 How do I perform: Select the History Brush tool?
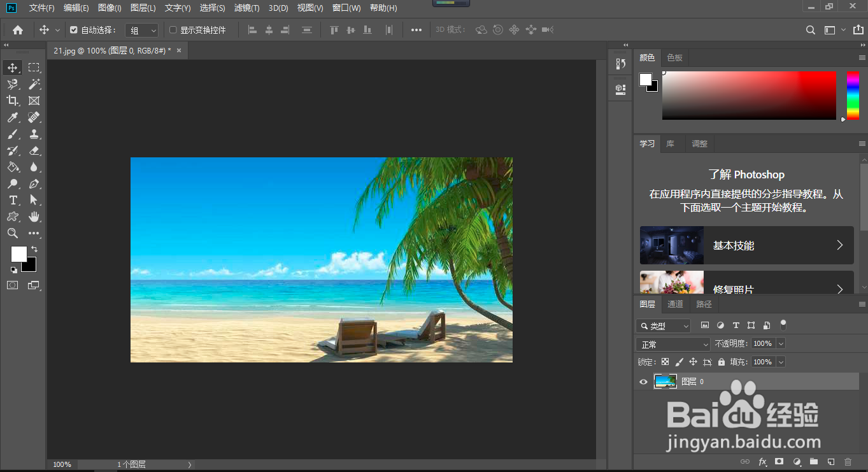(12, 150)
